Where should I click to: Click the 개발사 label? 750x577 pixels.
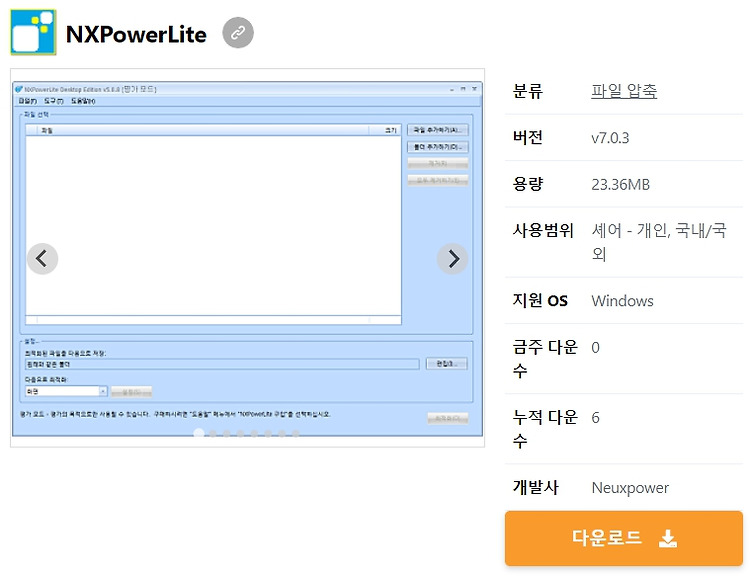click(x=535, y=487)
